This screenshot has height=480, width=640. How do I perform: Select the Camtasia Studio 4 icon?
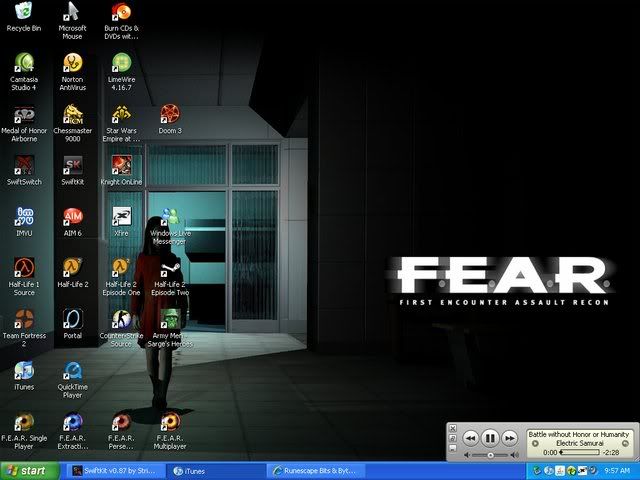(24, 71)
